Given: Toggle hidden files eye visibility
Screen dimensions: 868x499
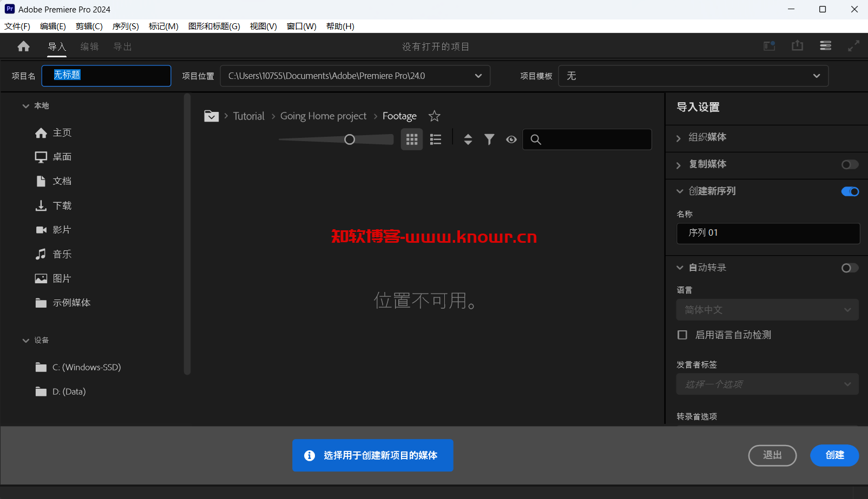Looking at the screenshot, I should [x=511, y=139].
